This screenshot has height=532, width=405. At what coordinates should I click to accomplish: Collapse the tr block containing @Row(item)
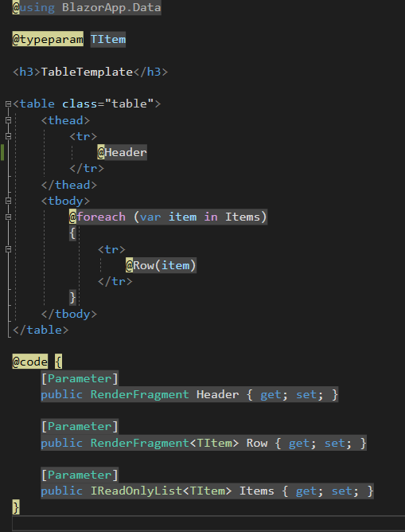pyautogui.click(x=9, y=249)
